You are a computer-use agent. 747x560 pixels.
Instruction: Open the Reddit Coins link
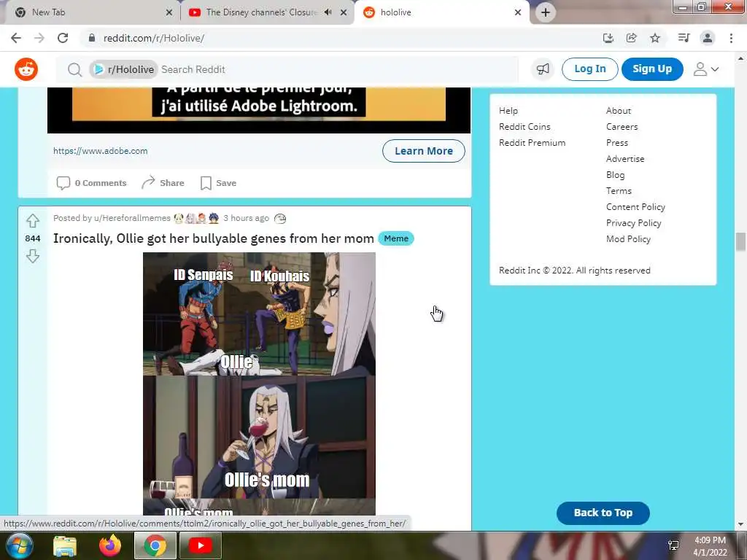(525, 127)
